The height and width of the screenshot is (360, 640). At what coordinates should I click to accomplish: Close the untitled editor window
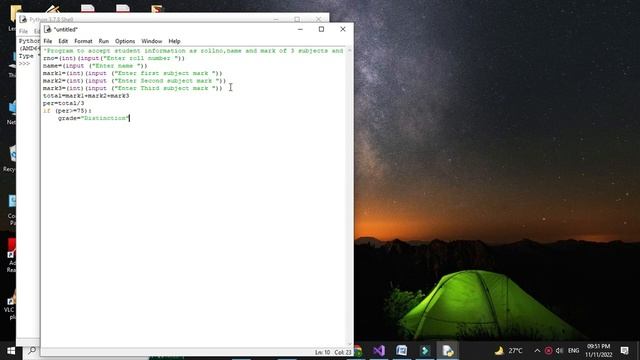coord(342,29)
